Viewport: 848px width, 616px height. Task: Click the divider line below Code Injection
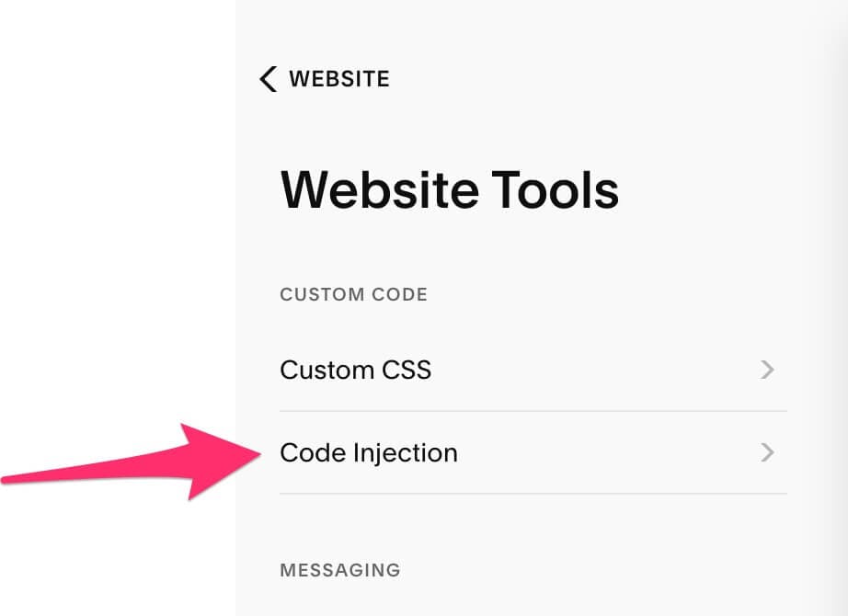533,493
